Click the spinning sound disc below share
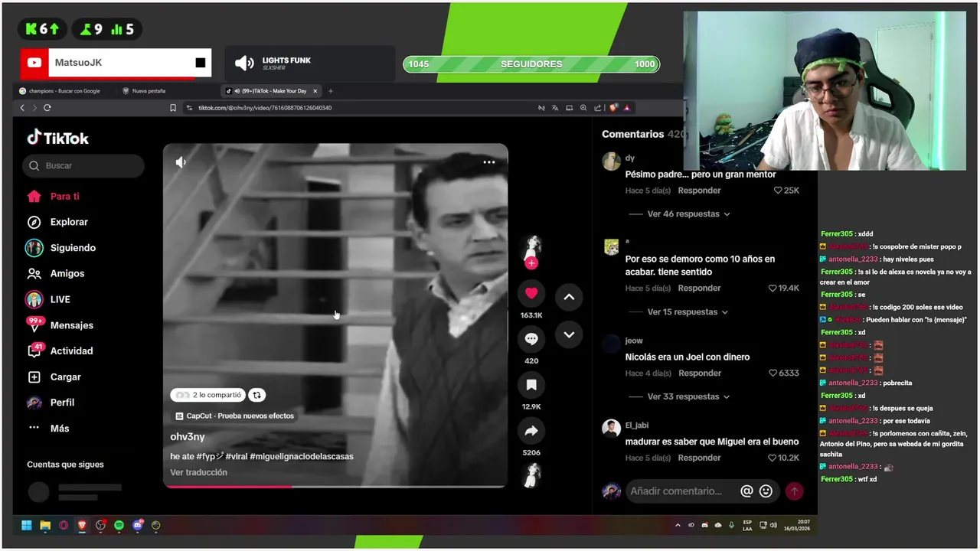This screenshot has height=551, width=980. pyautogui.click(x=531, y=475)
